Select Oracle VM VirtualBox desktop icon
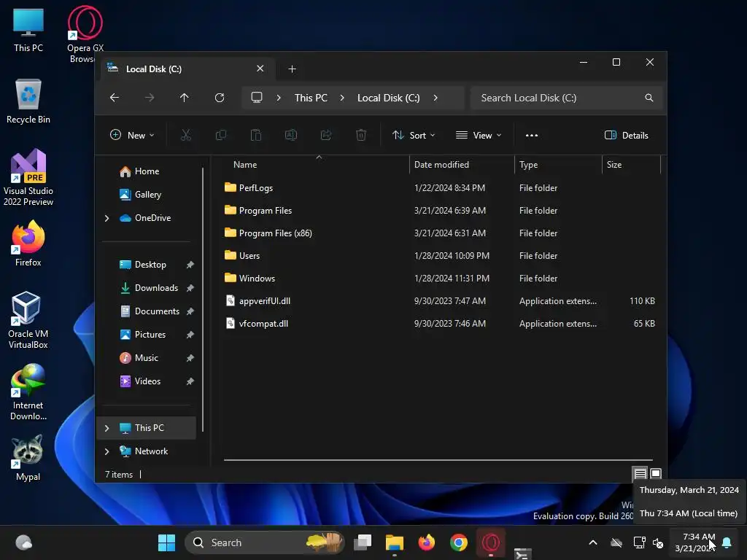The width and height of the screenshot is (747, 560). coord(28,320)
